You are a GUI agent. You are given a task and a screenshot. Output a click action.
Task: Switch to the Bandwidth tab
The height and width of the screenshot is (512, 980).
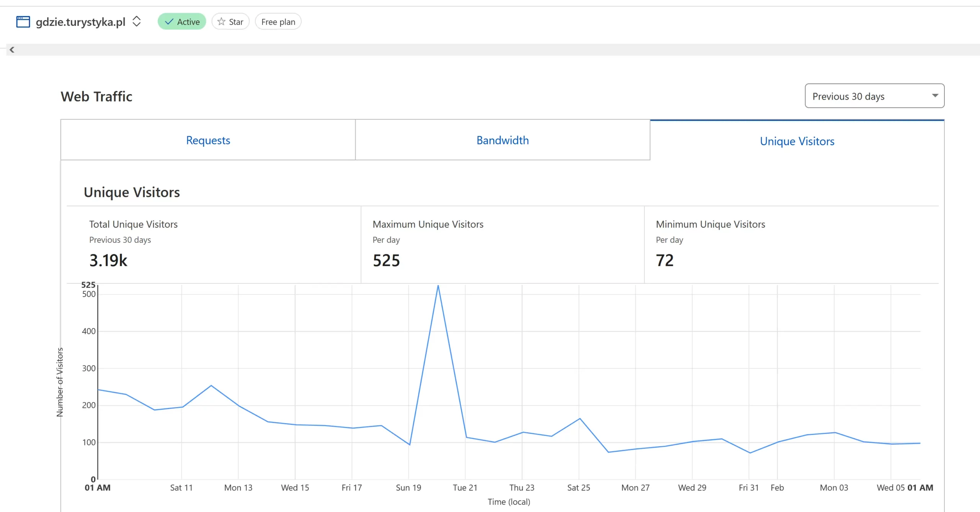click(502, 140)
